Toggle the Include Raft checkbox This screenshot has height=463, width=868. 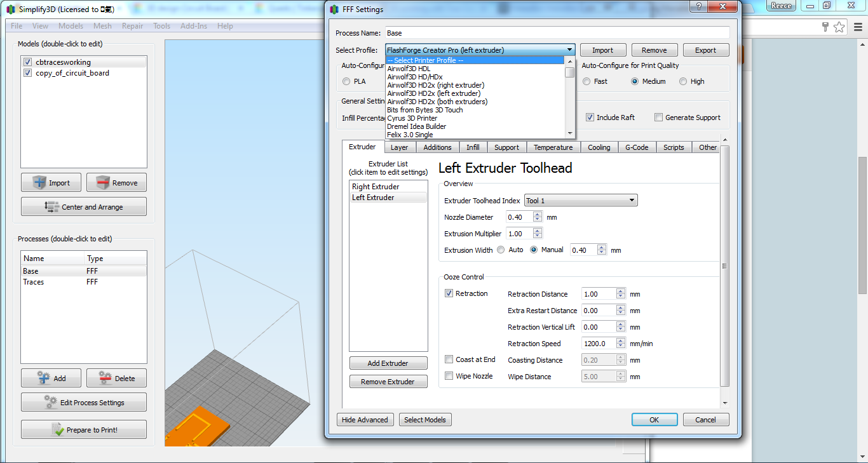click(590, 117)
